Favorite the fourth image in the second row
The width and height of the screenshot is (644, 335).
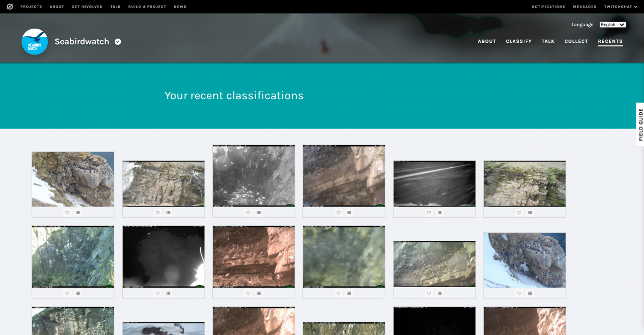(x=338, y=293)
